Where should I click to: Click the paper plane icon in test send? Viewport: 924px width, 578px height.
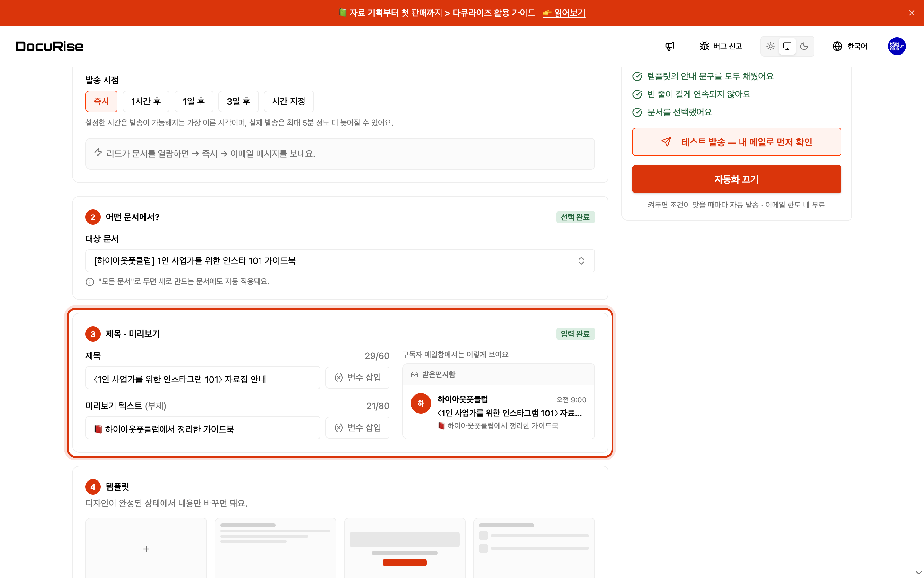click(x=666, y=142)
